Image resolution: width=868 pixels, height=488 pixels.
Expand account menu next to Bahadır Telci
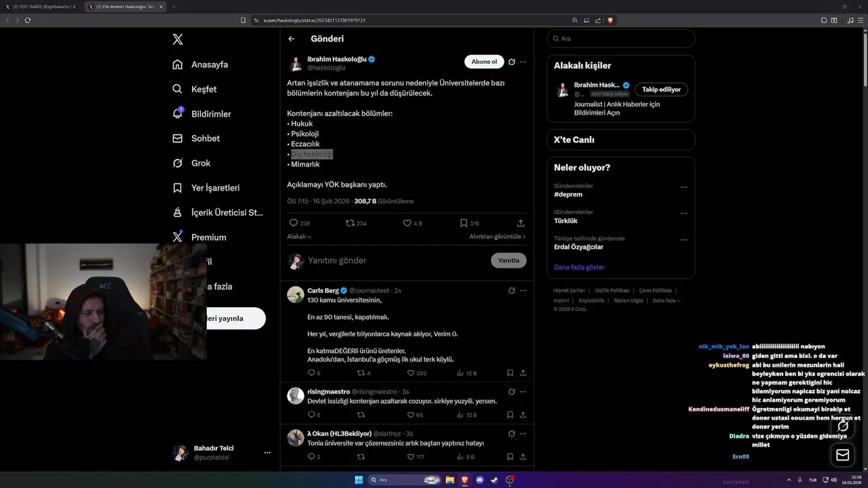[267, 453]
